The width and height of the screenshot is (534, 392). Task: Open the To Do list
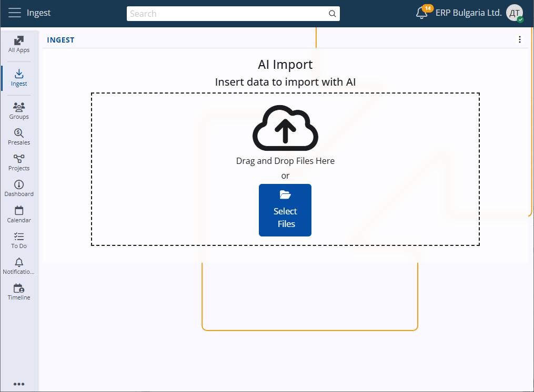point(19,240)
